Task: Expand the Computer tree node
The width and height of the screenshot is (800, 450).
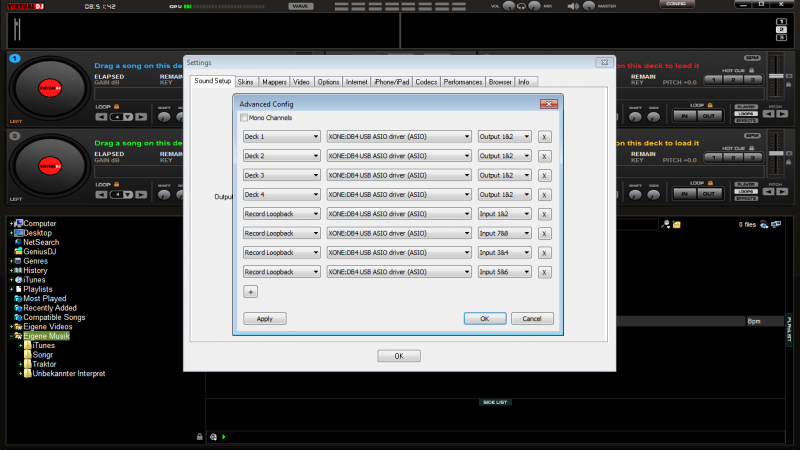Action: click(11, 223)
